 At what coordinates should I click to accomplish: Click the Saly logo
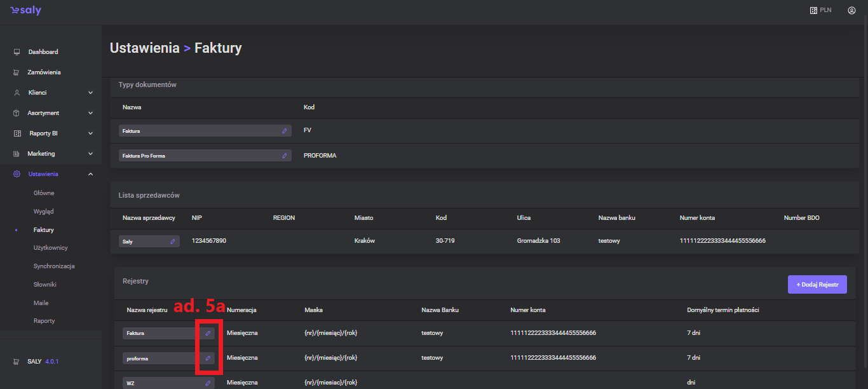[x=25, y=11]
